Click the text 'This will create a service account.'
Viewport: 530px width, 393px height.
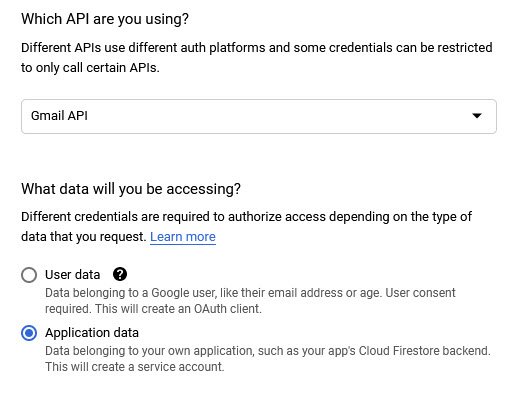coord(135,367)
